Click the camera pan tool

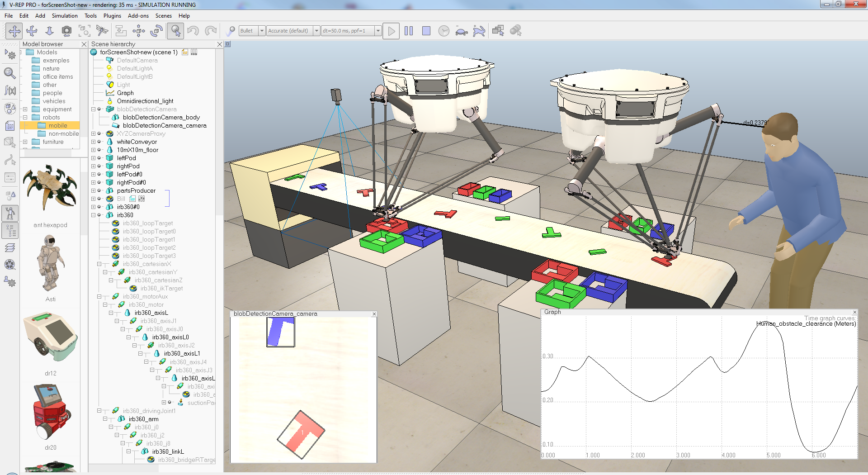pyautogui.click(x=14, y=31)
